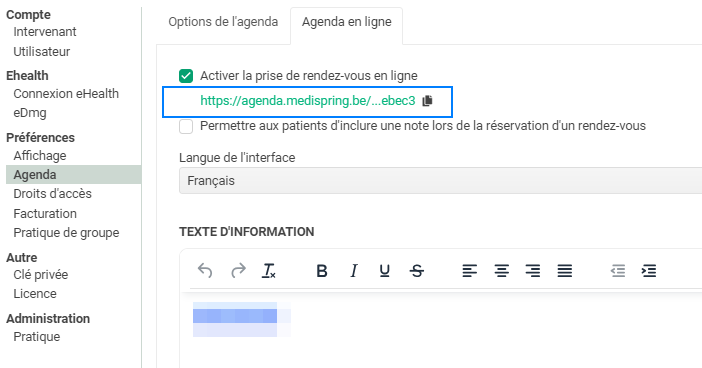Undo the last edit in text editor

pos(205,271)
